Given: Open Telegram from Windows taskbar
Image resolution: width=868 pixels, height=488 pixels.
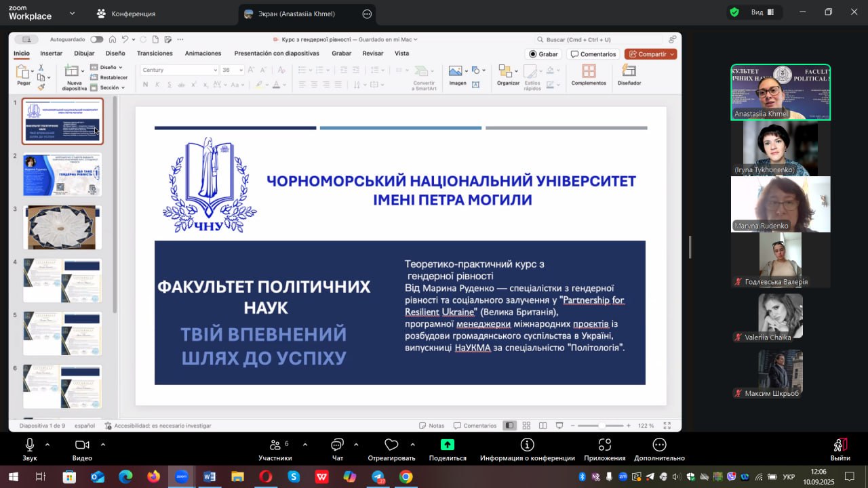Looking at the screenshot, I should (x=378, y=476).
